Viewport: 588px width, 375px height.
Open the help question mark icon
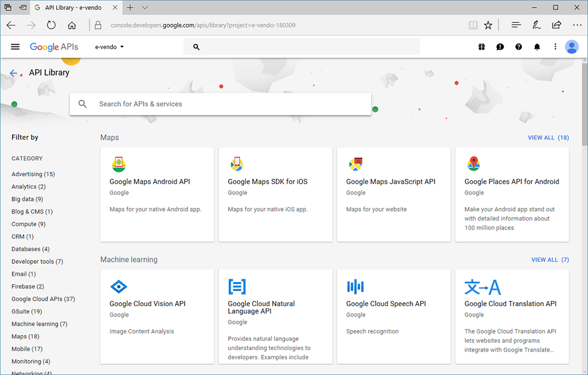[x=519, y=47]
